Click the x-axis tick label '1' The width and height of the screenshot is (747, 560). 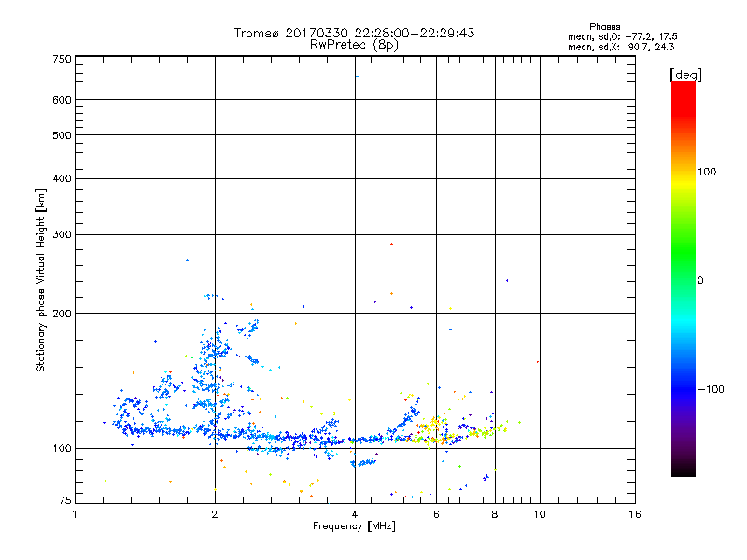(x=75, y=514)
